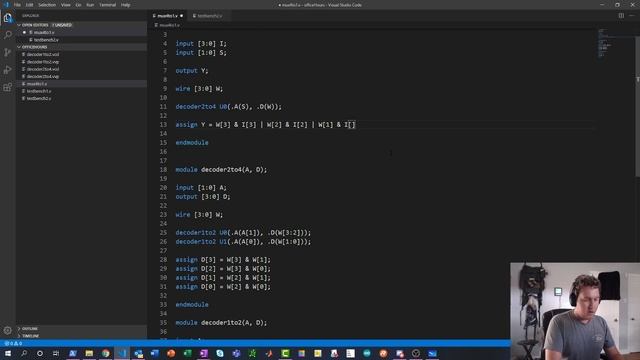Open Outlook from the taskbar
Image resolution: width=640 pixels, height=360 pixels.
[x=138, y=353]
